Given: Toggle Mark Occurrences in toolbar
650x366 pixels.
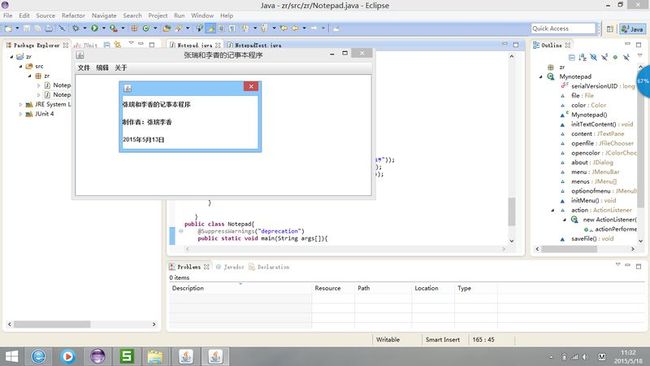Looking at the screenshot, I should tap(211, 28).
